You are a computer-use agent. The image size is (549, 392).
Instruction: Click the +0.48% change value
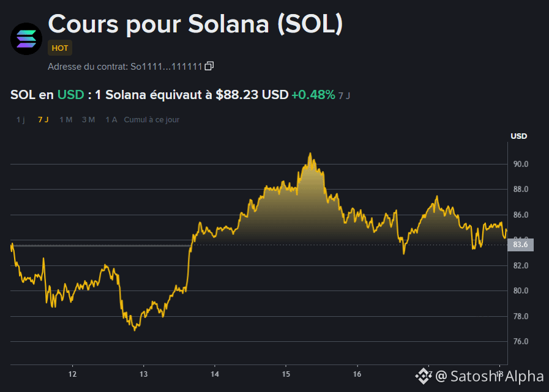tap(313, 95)
